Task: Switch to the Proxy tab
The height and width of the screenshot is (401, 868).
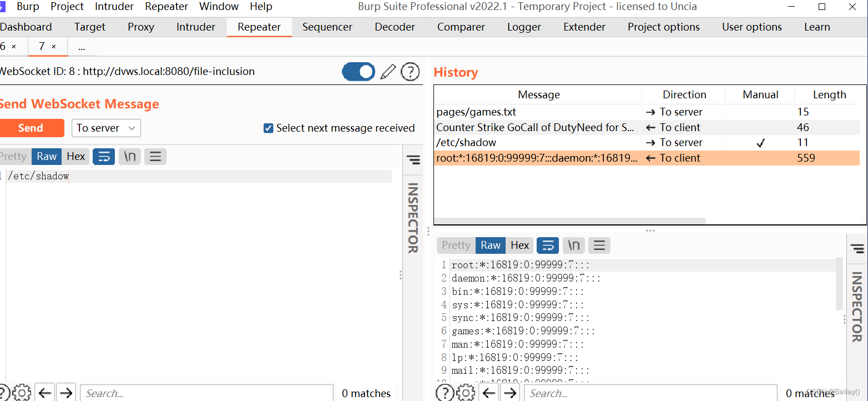Action: pos(141,27)
